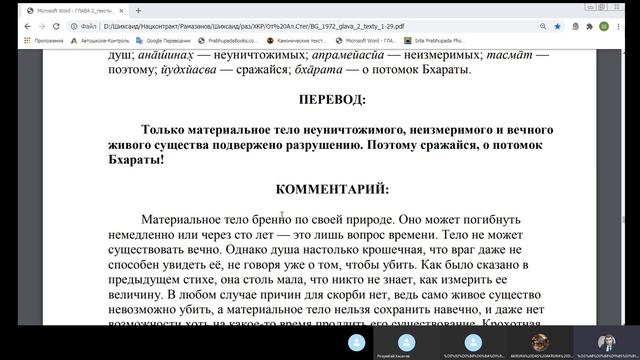Click the КОММЕНТАРИЙ: heading

(x=332, y=189)
